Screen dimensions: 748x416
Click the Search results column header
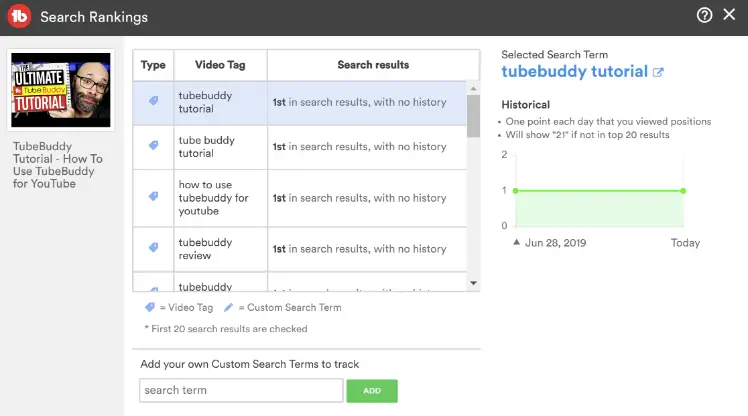pyautogui.click(x=373, y=65)
